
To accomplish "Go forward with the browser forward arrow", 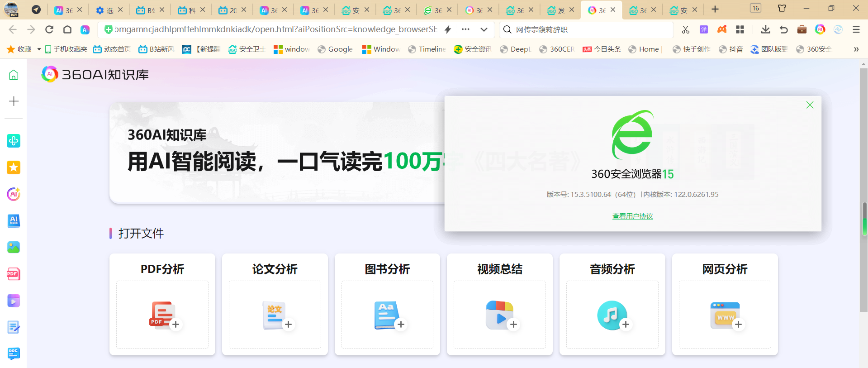I will pyautogui.click(x=31, y=29).
